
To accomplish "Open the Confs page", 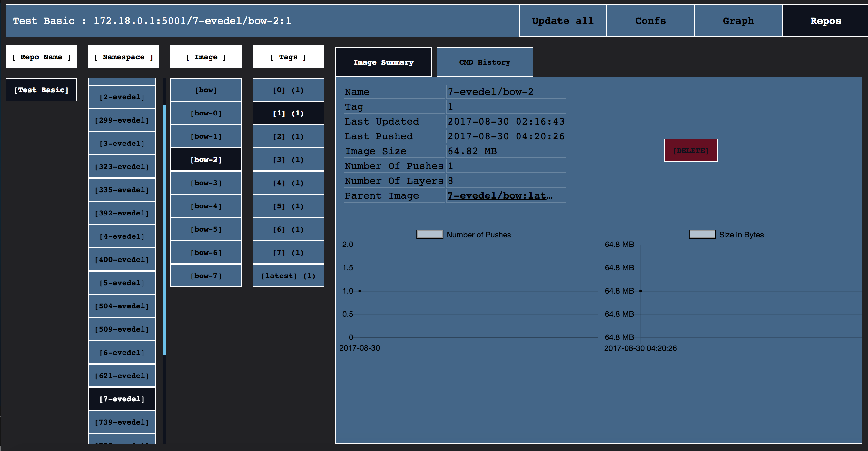I will 650,21.
